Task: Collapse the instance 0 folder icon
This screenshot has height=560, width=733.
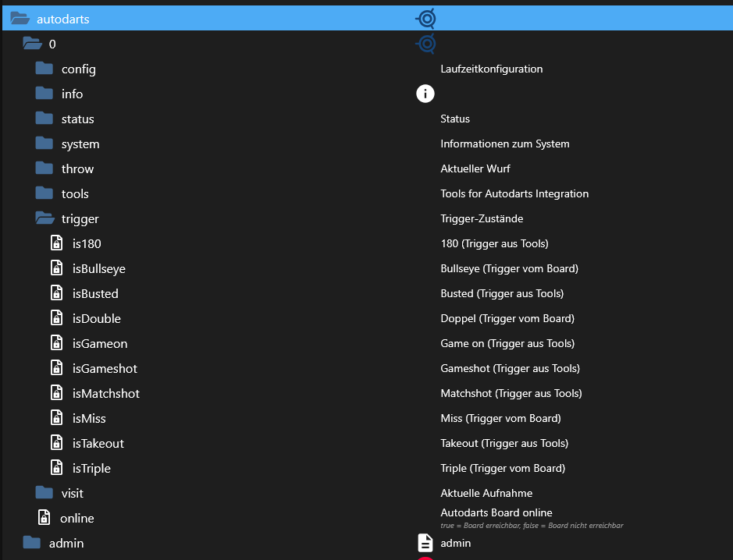Action: pyautogui.click(x=32, y=44)
